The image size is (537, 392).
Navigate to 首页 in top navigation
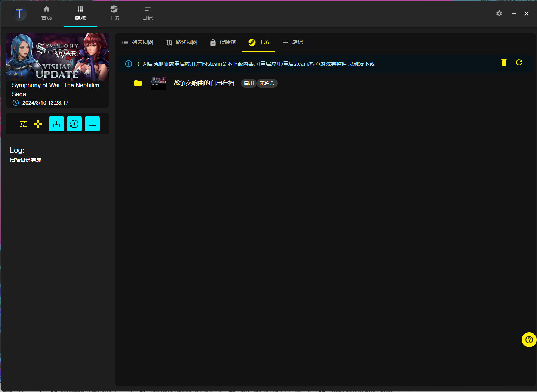pos(46,13)
